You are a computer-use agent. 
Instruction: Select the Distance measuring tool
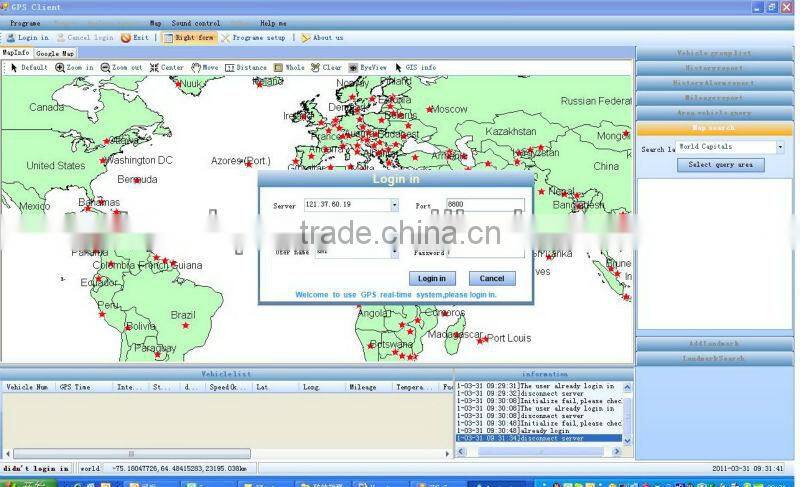245,67
